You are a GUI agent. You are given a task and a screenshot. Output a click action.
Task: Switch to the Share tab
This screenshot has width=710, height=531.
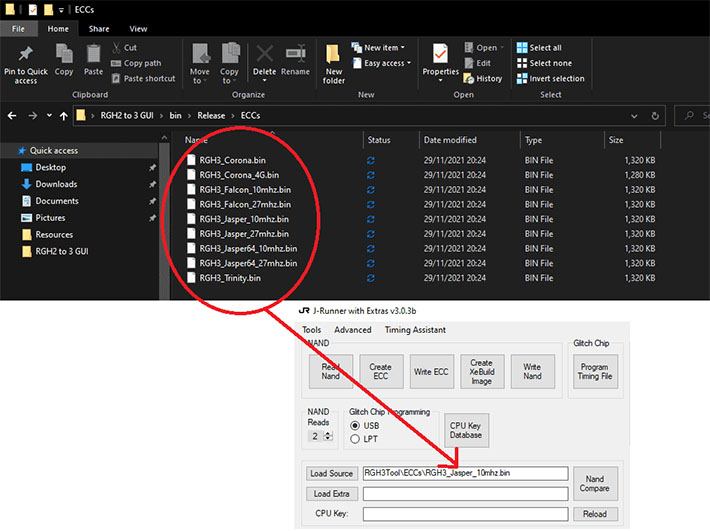click(99, 29)
